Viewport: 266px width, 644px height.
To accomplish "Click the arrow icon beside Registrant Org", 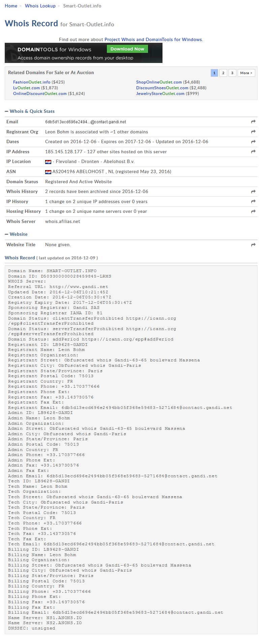I will tap(253, 132).
